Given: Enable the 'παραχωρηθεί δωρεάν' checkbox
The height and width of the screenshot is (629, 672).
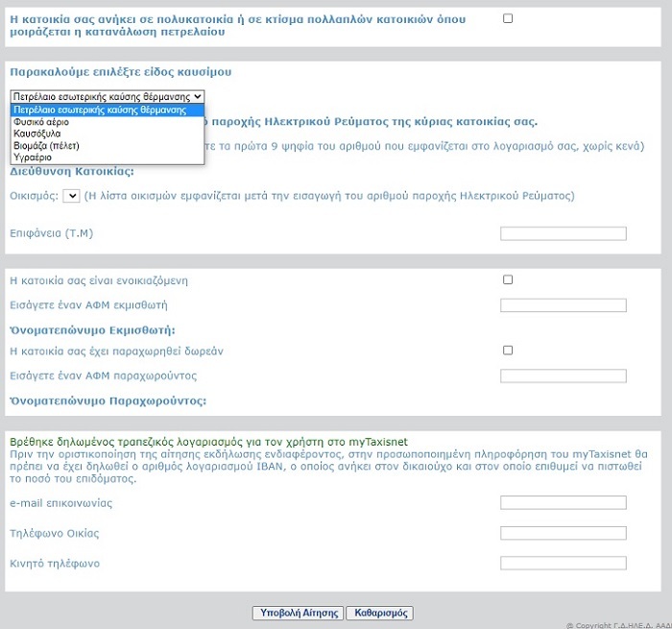Looking at the screenshot, I should 508,351.
